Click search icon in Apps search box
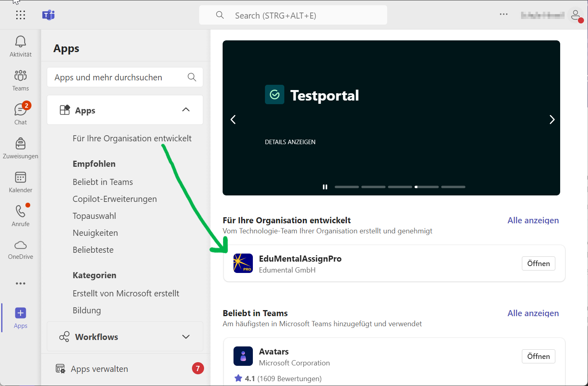 click(x=192, y=77)
